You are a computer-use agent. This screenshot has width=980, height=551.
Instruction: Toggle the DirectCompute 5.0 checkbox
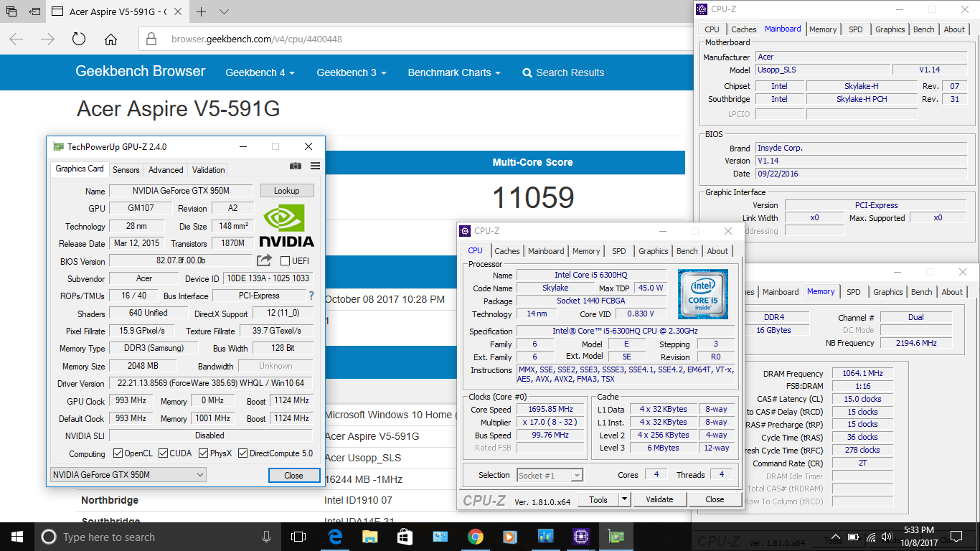click(x=242, y=453)
